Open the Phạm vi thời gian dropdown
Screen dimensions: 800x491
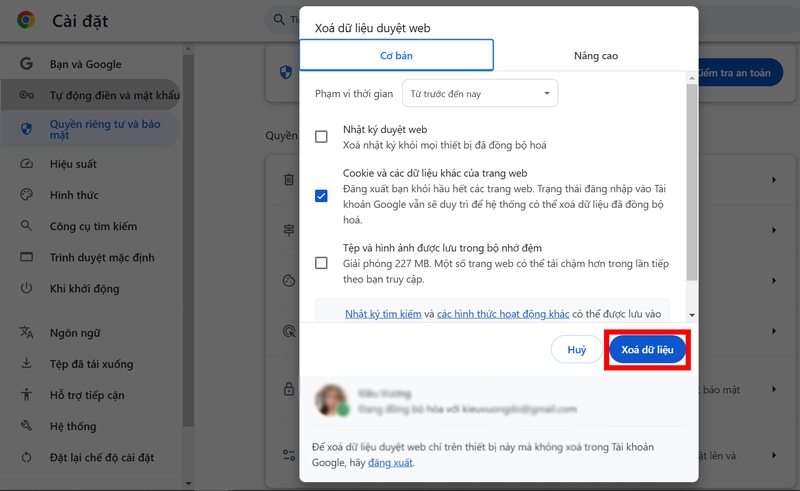[x=479, y=94]
